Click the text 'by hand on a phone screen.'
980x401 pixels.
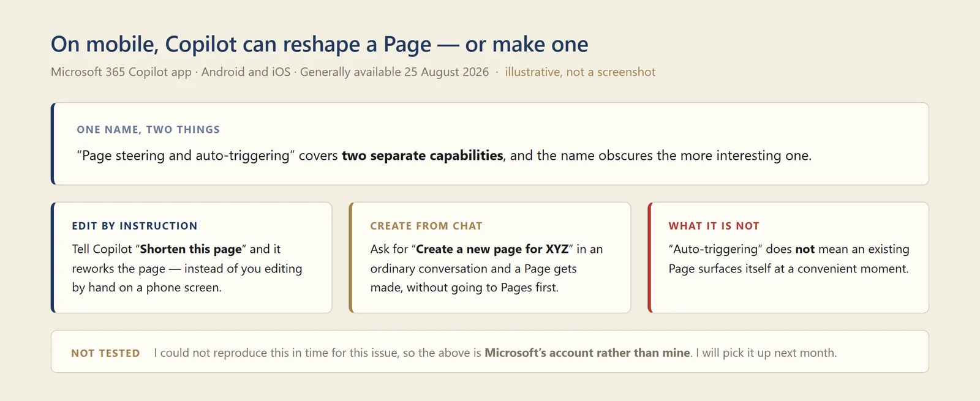coord(146,288)
